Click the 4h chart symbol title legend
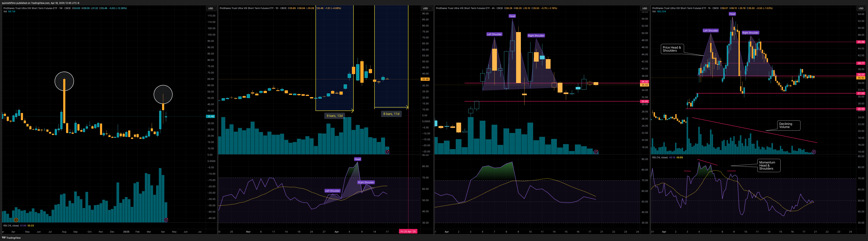Screen dimensions: 868x241 pos(469,8)
